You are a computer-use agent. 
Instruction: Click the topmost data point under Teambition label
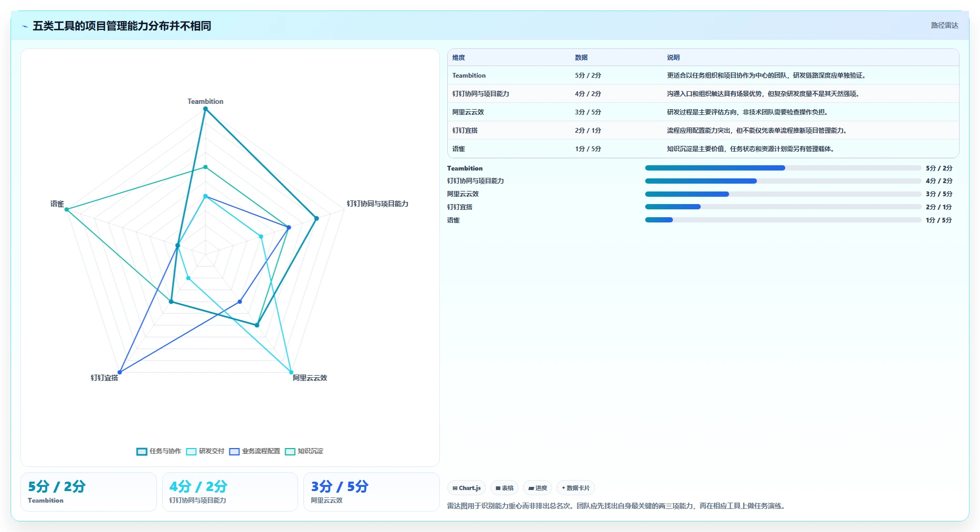coord(205,109)
